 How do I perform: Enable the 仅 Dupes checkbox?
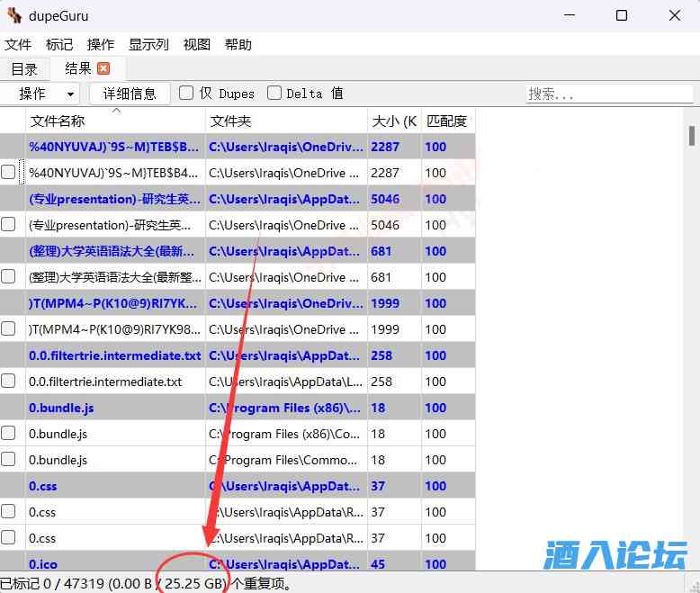pyautogui.click(x=186, y=93)
